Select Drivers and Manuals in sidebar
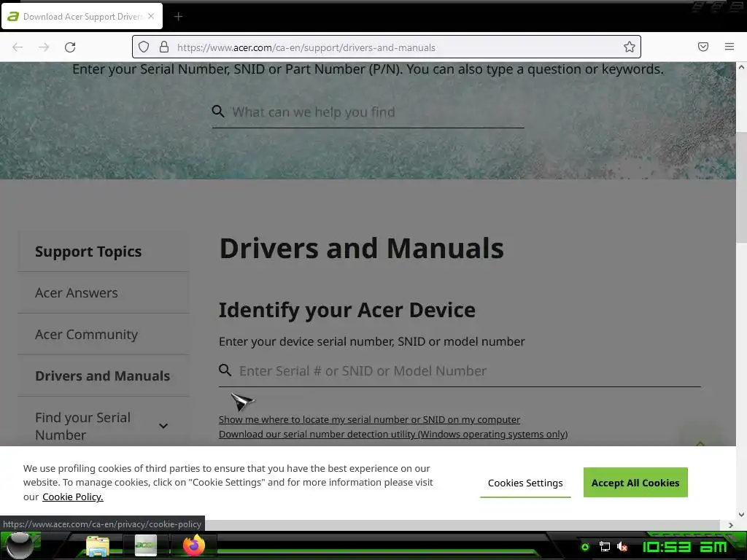 [x=102, y=376]
